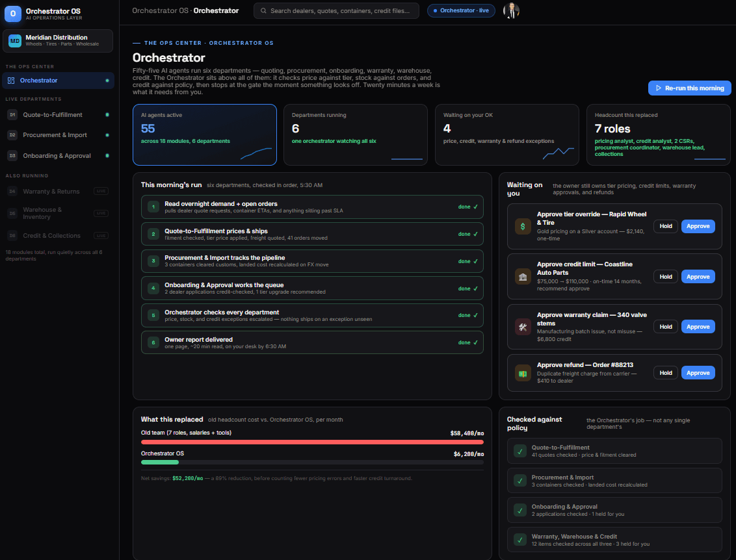Click the D4 badge beside Warranty & Returns

click(12, 192)
